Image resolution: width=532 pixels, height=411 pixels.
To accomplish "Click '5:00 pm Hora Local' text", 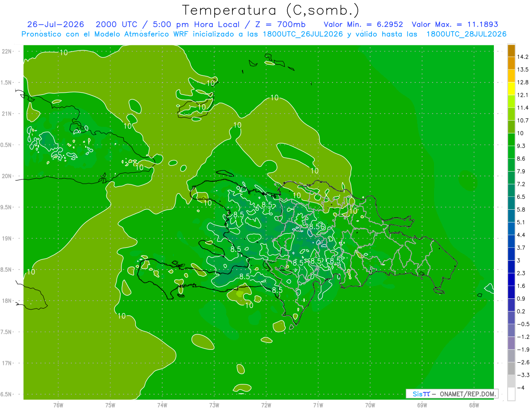I will (x=196, y=24).
